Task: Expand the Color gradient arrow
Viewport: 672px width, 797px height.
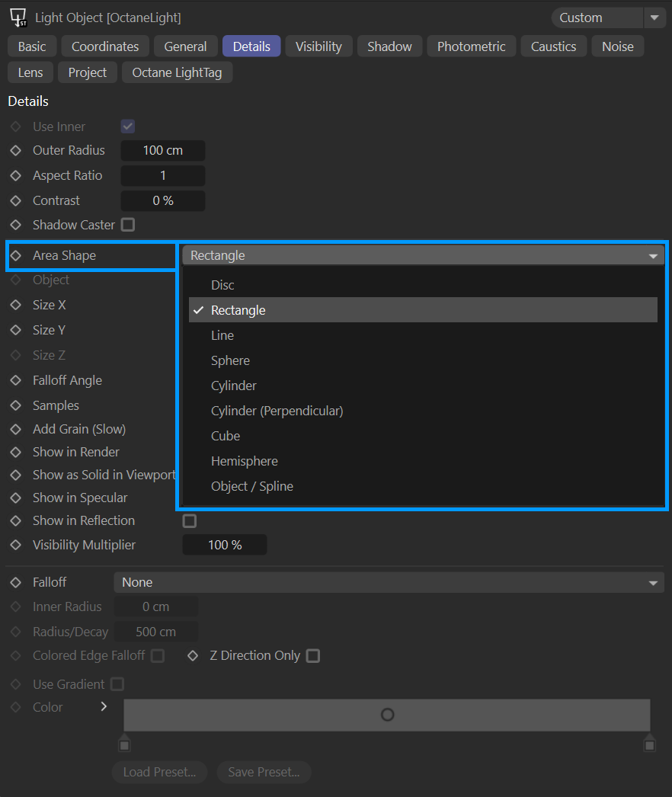Action: pos(104,707)
